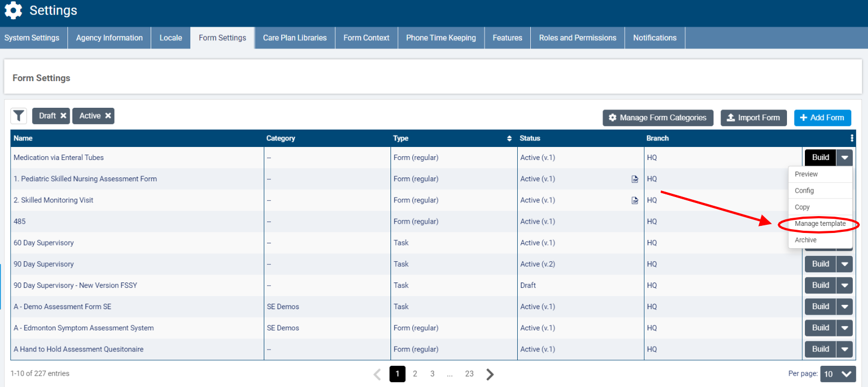Viewport: 868px width, 387px height.
Task: Expand the dropdown arrow for 90 Day Supervisory
Action: (x=845, y=264)
